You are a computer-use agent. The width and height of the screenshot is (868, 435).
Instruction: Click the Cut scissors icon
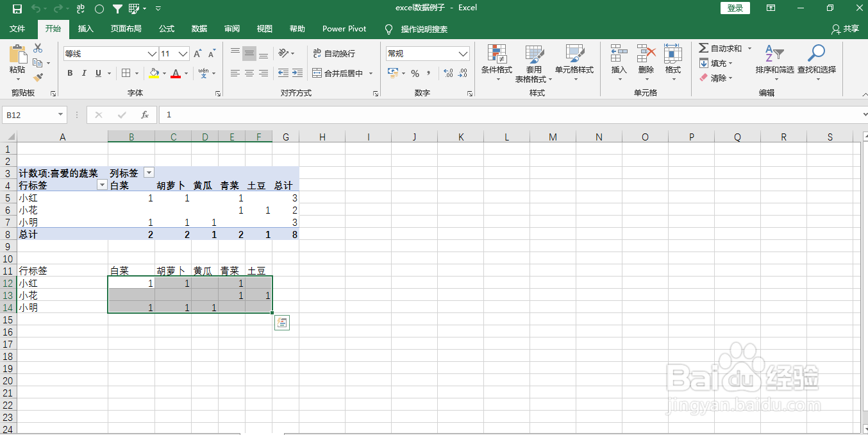[x=38, y=48]
